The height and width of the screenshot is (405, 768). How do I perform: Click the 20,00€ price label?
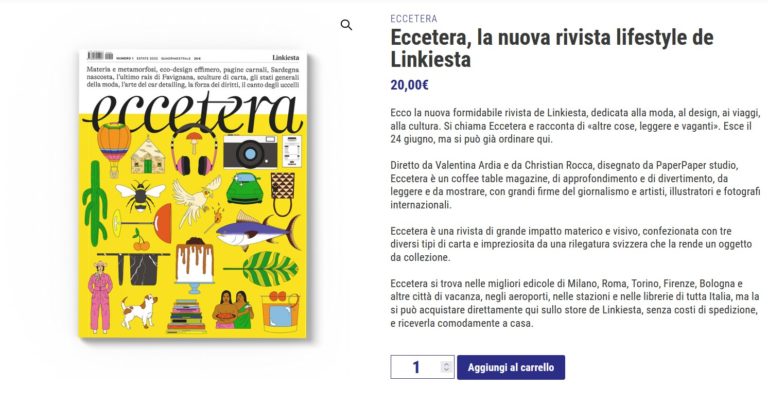click(409, 85)
